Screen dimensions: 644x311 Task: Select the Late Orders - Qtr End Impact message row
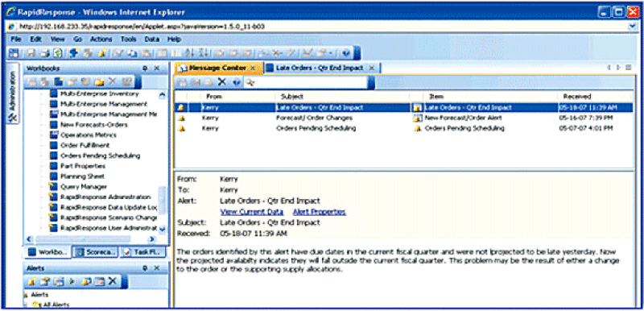coord(403,108)
